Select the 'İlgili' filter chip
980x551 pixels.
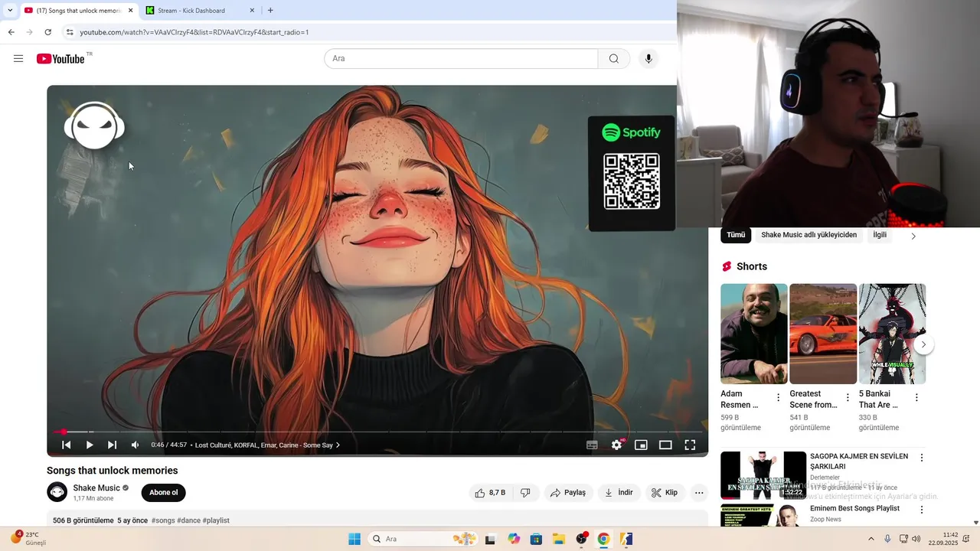click(x=880, y=235)
